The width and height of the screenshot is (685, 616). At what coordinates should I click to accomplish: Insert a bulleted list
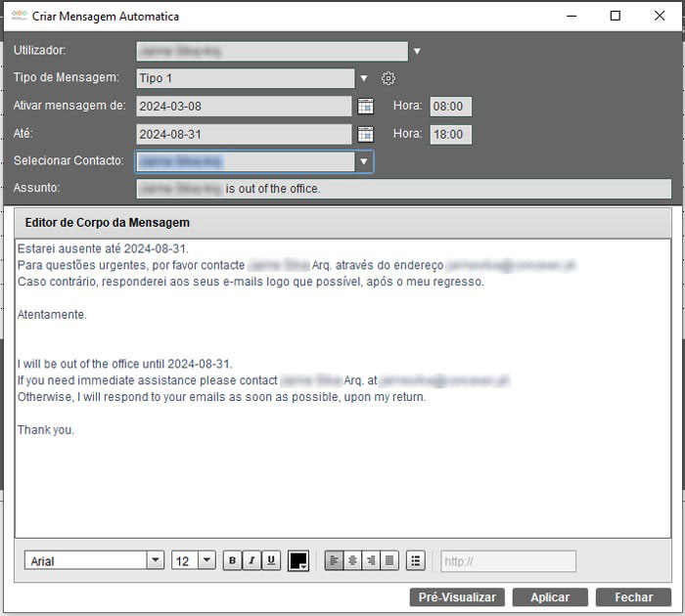416,560
